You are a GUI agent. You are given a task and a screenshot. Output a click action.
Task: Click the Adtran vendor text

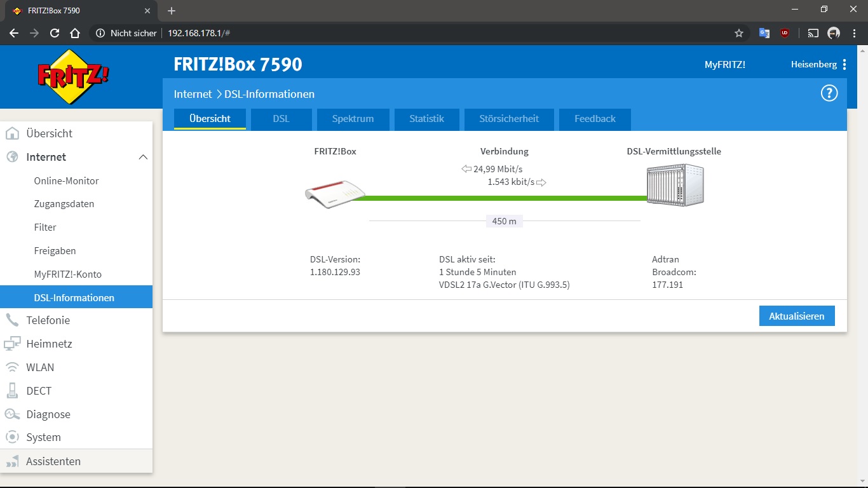pos(665,259)
